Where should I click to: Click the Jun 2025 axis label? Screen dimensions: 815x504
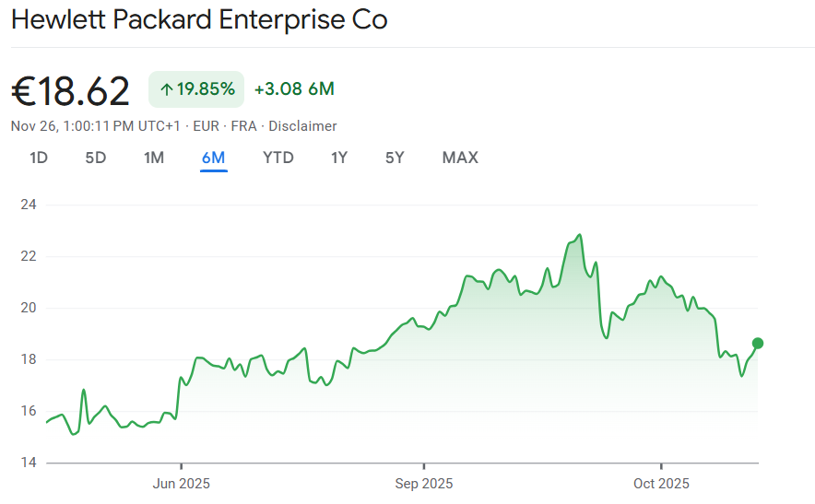182,484
